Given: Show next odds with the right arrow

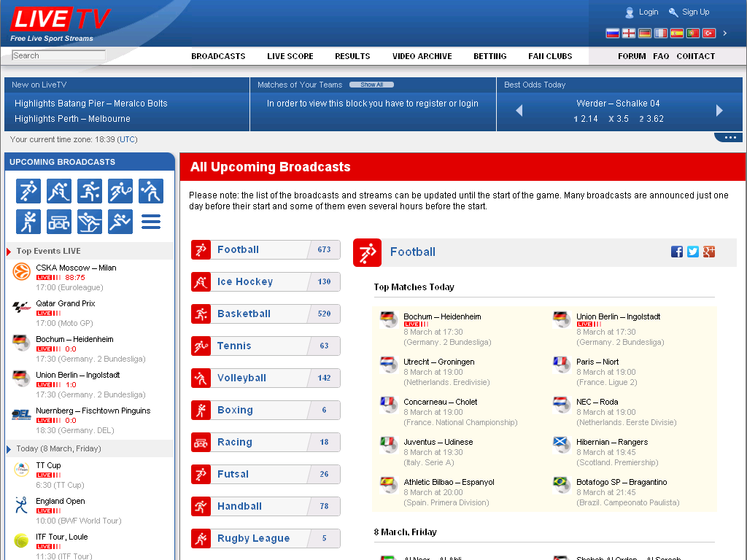Looking at the screenshot, I should (x=719, y=111).
